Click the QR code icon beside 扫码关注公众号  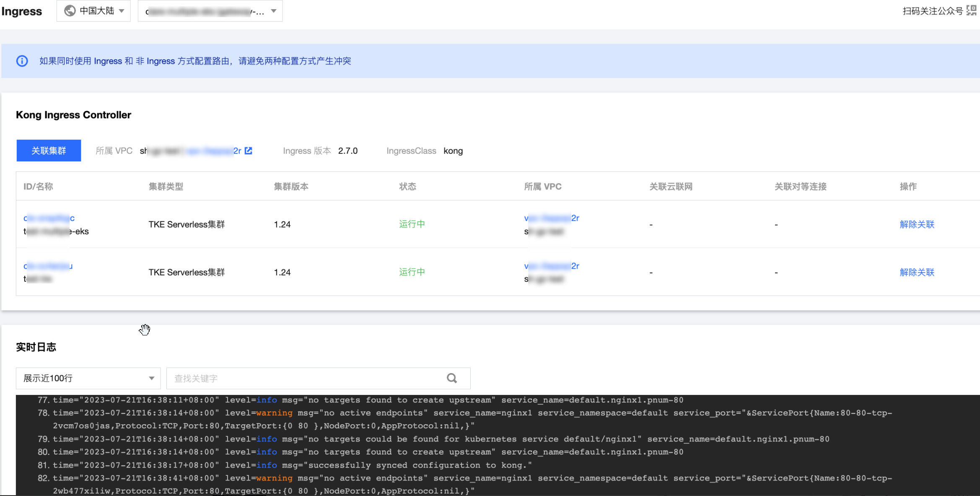point(972,10)
